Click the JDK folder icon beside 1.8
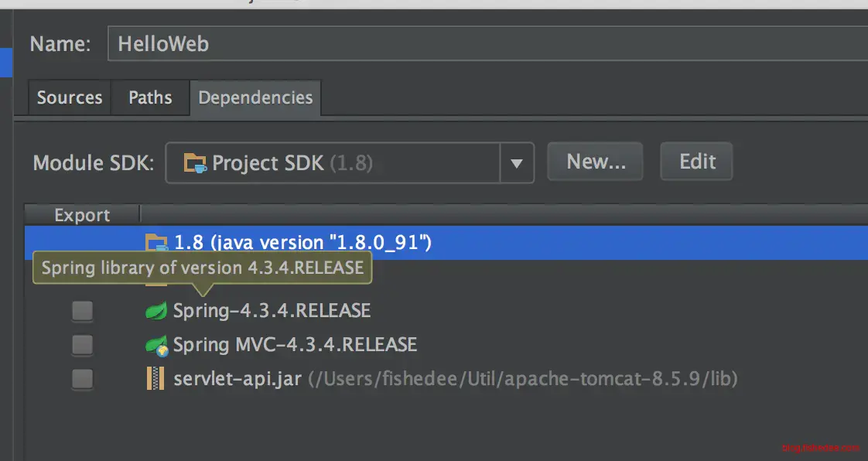868x461 pixels. pyautogui.click(x=156, y=243)
